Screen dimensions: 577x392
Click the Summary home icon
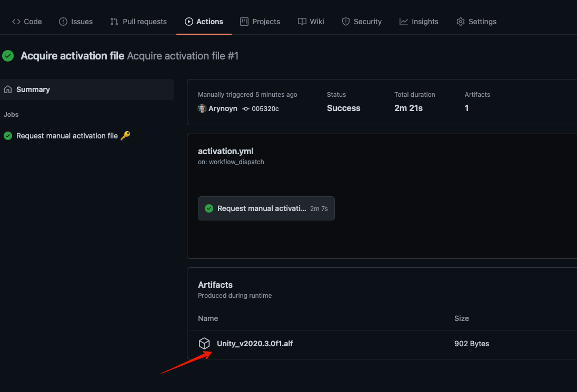pos(8,89)
